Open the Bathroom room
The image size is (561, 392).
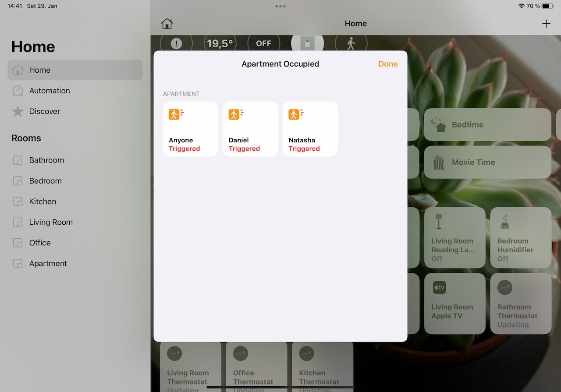pyautogui.click(x=75, y=160)
